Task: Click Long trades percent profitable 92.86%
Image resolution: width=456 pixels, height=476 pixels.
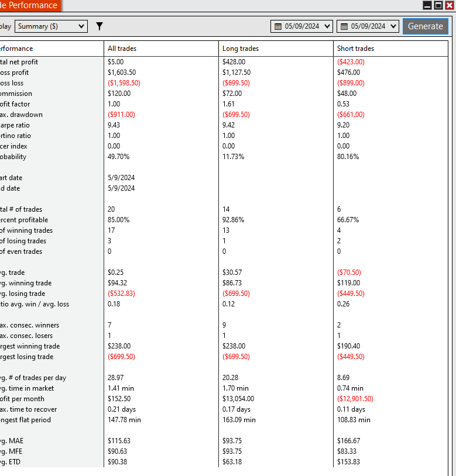Action: 234,220
